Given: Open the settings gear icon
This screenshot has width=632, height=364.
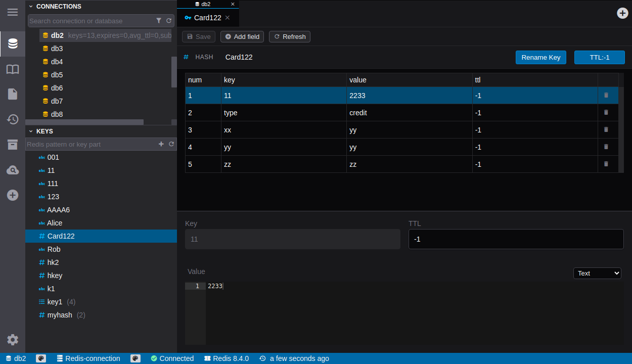Looking at the screenshot, I should point(13,340).
